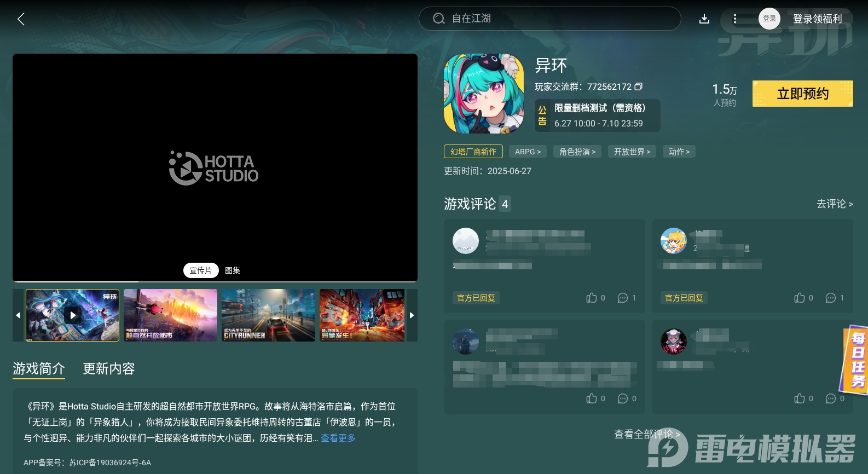Click fourth reviewer's pink-haired avatar

674,342
